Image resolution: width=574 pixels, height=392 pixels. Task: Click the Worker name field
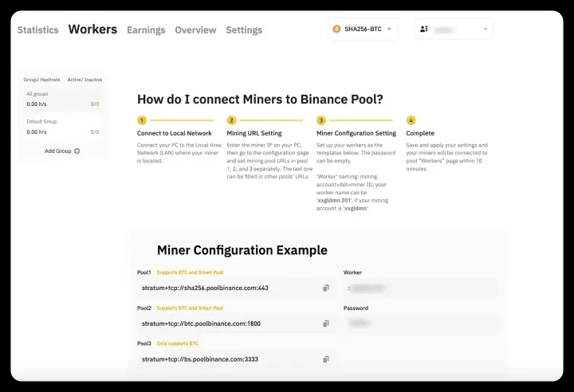coord(420,288)
